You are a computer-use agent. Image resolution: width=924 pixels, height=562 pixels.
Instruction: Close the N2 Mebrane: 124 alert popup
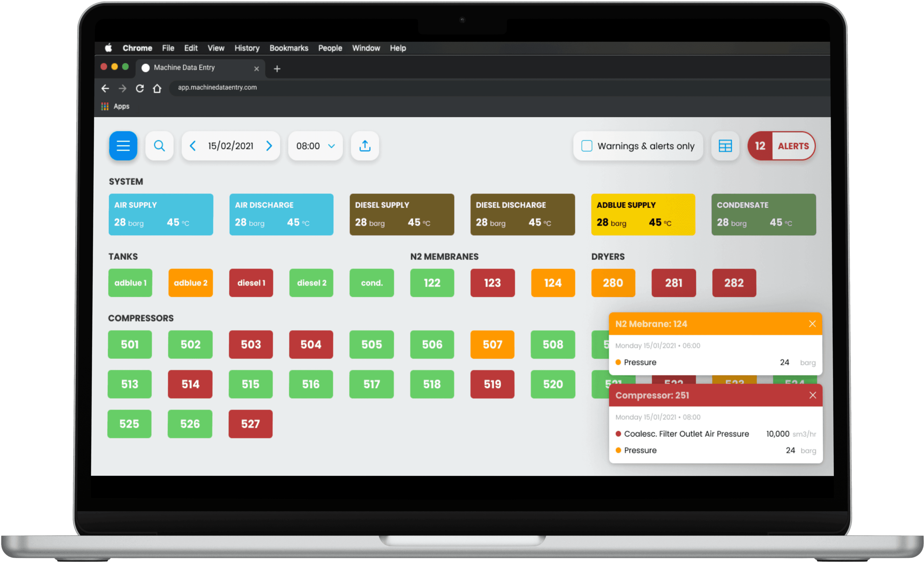click(812, 324)
